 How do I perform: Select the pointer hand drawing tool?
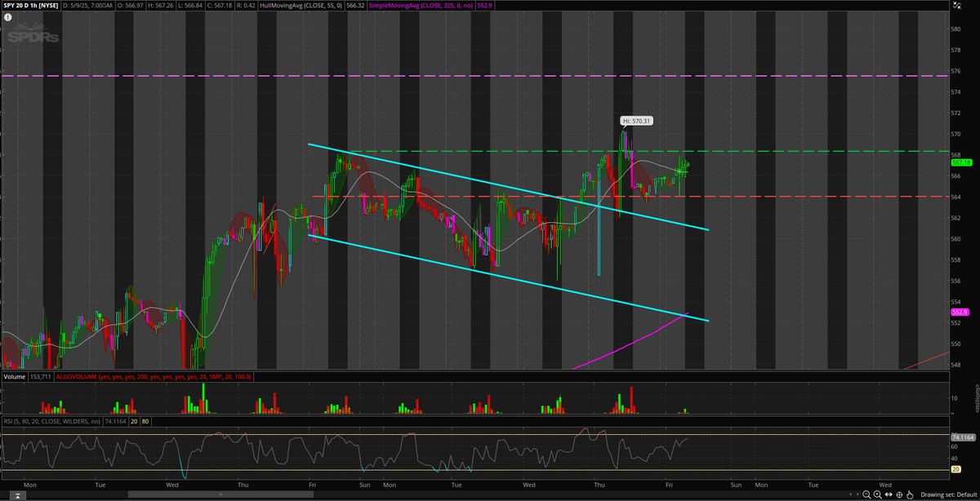click(x=910, y=494)
